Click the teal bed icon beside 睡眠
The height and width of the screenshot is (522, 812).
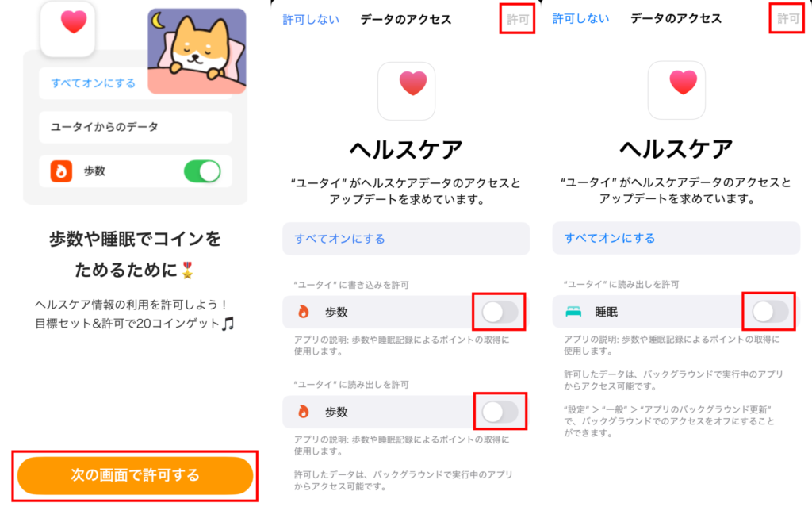[x=573, y=311]
